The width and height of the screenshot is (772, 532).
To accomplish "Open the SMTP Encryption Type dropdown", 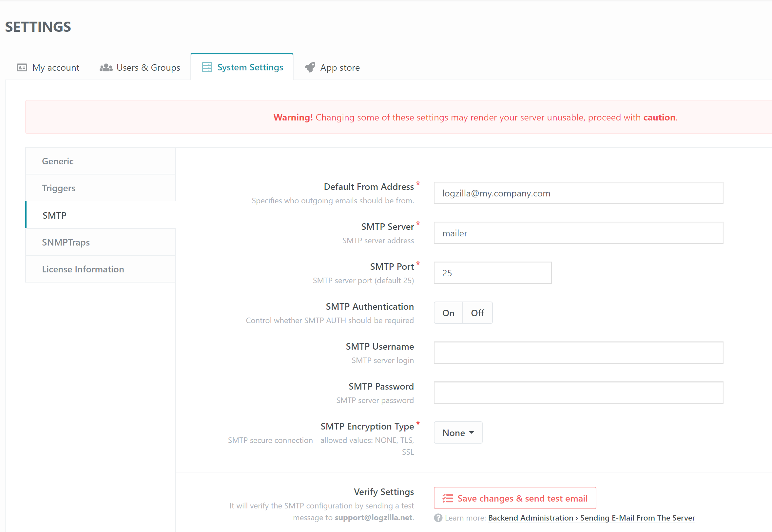I will coord(457,432).
